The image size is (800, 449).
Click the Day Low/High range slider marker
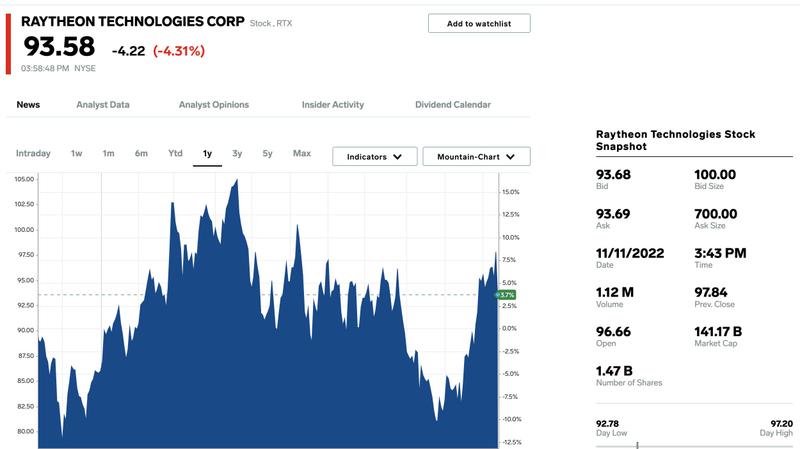click(637, 445)
